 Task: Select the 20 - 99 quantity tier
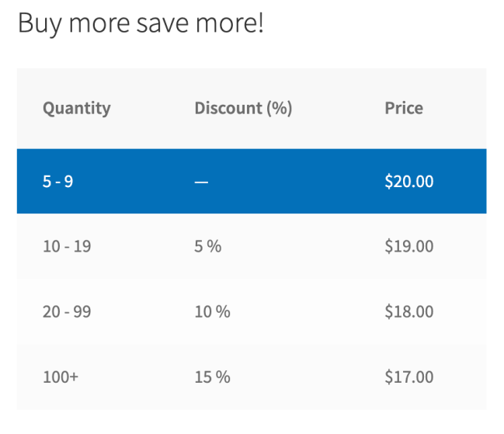[x=66, y=312]
